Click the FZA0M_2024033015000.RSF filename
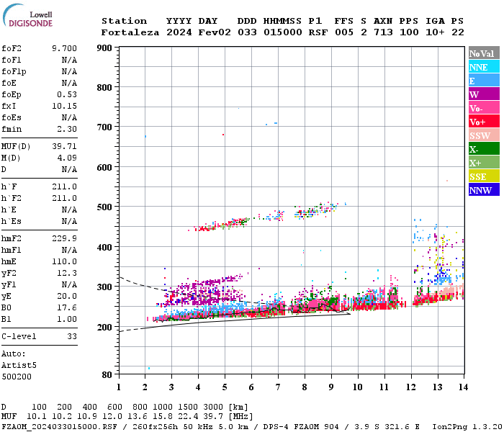504x432 pixels. point(60,427)
